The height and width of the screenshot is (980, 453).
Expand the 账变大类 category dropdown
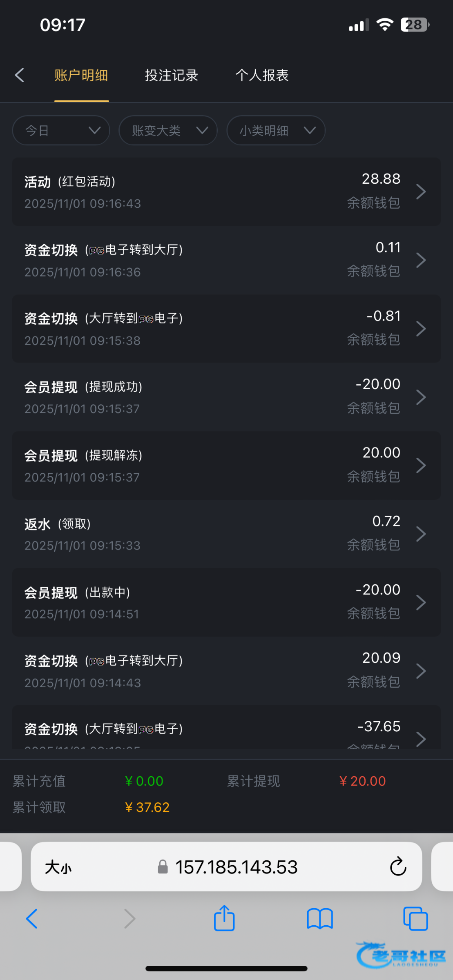(168, 131)
